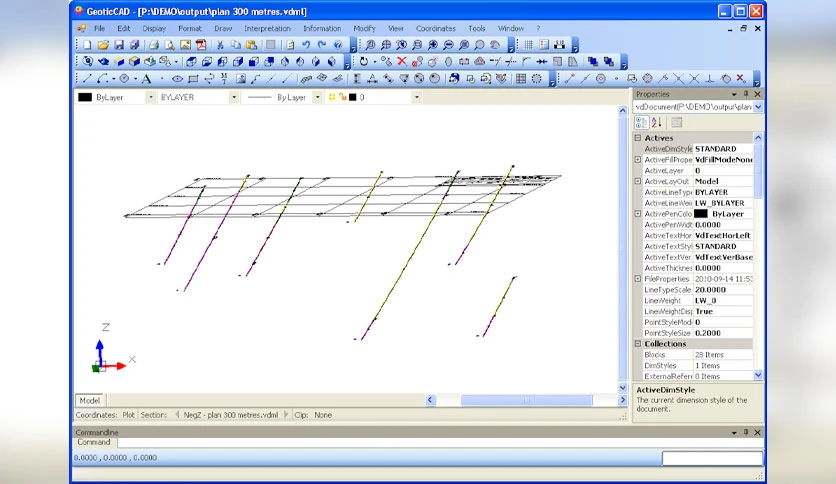The image size is (836, 484).
Task: Select the Ellipse drawing tool
Action: pyautogui.click(x=177, y=79)
